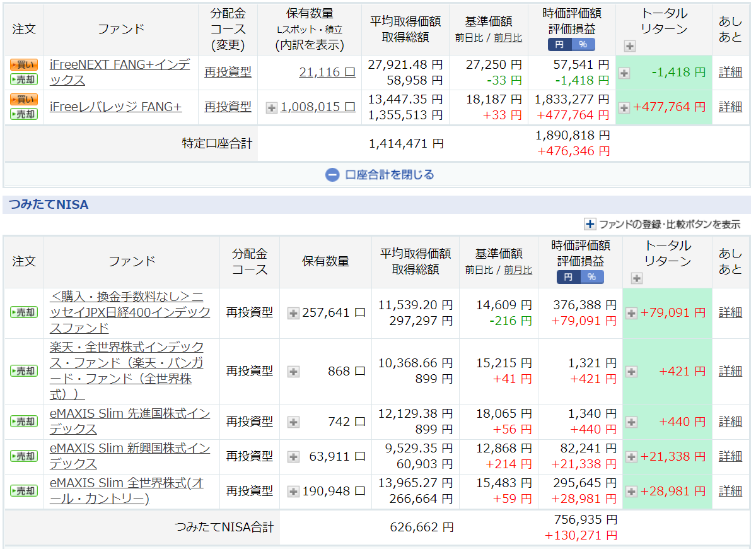756x549 pixels.
Task: Click the (内訳を表示) text in 保有数量 header
Action: (310, 45)
